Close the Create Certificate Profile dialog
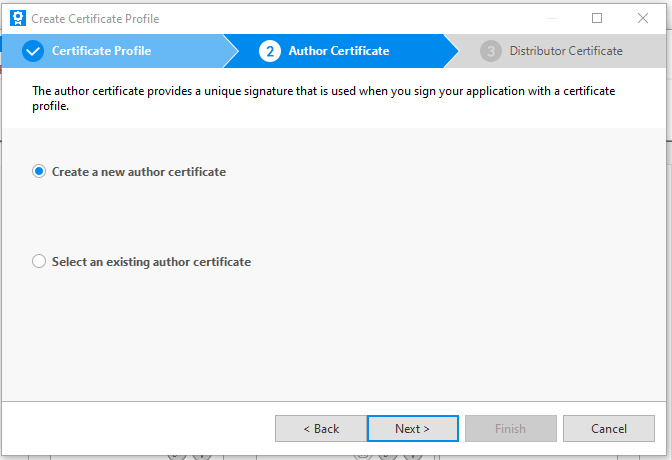 click(642, 18)
